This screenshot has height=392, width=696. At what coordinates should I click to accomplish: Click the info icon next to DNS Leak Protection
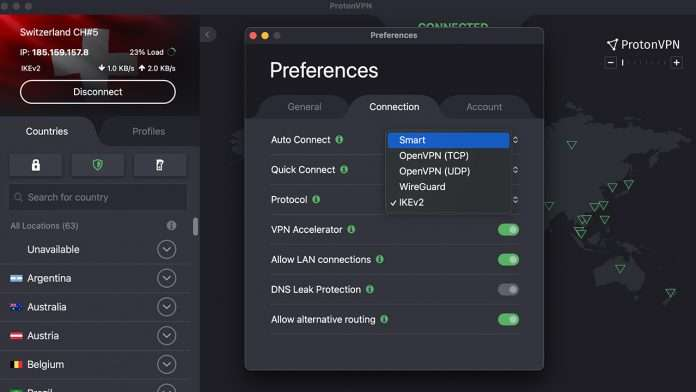pyautogui.click(x=370, y=289)
